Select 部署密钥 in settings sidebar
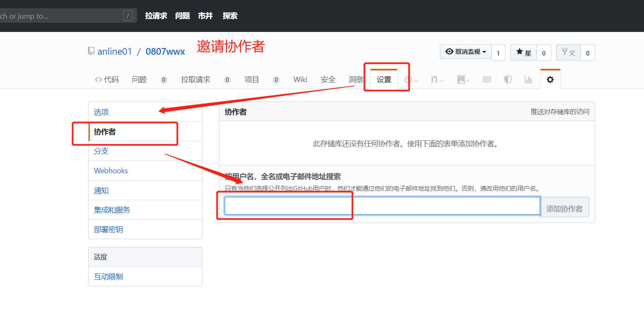This screenshot has width=644, height=310. tap(145, 229)
